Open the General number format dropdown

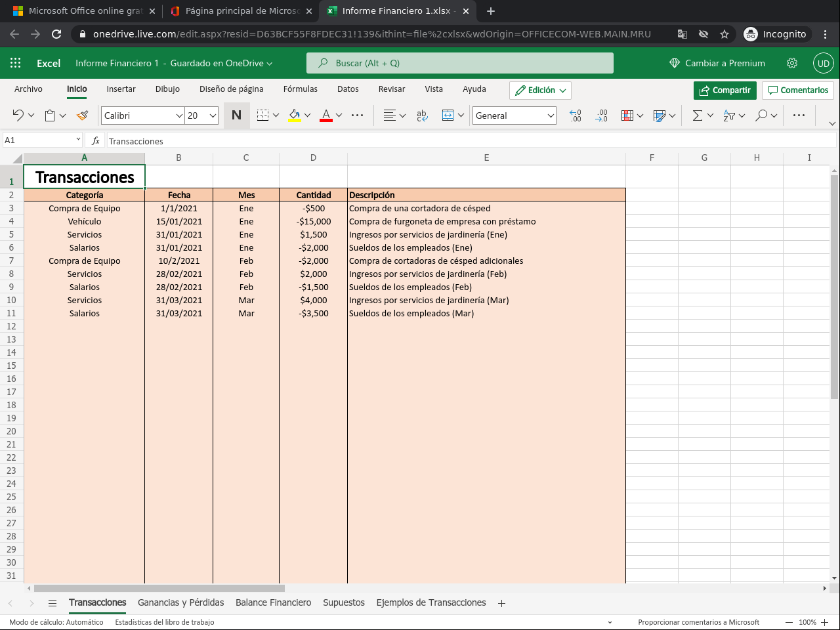pyautogui.click(x=550, y=115)
